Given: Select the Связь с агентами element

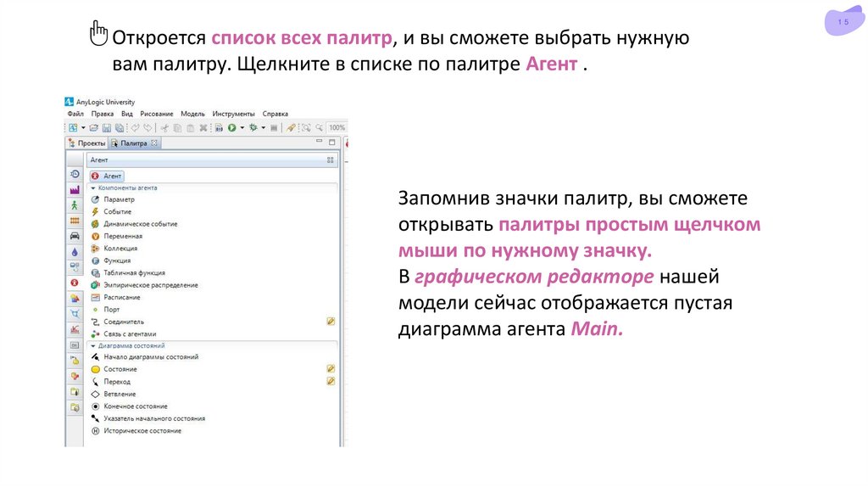Looking at the screenshot, I should pyautogui.click(x=124, y=333).
